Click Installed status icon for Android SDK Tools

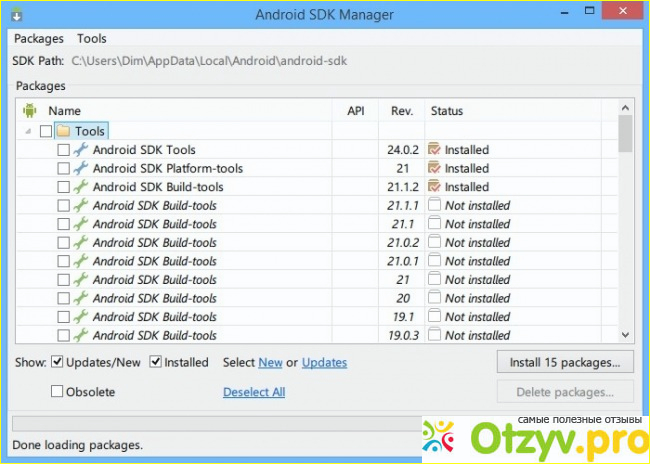click(434, 150)
